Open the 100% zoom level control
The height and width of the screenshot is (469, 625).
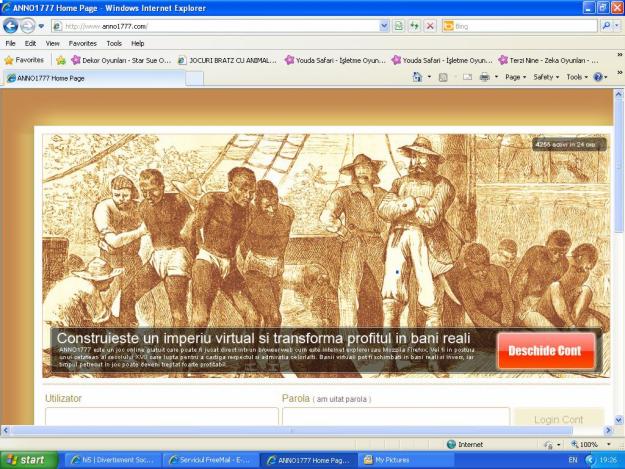[x=585, y=444]
